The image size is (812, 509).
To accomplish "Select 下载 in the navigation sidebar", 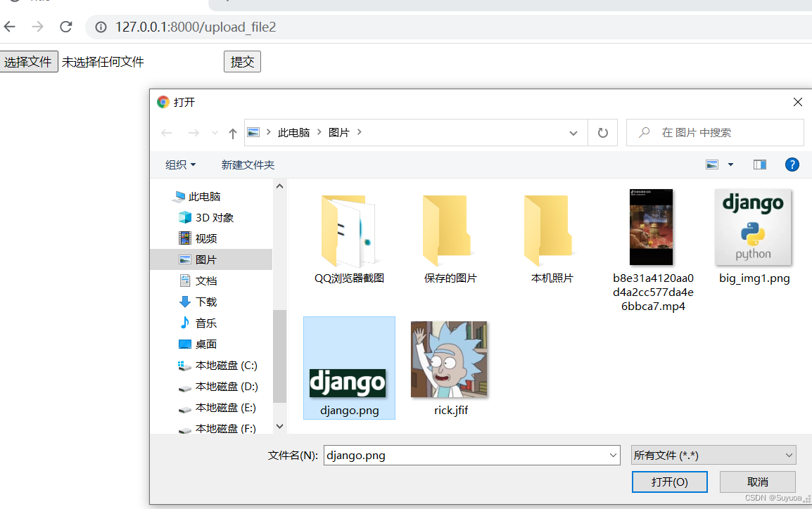I will click(204, 302).
